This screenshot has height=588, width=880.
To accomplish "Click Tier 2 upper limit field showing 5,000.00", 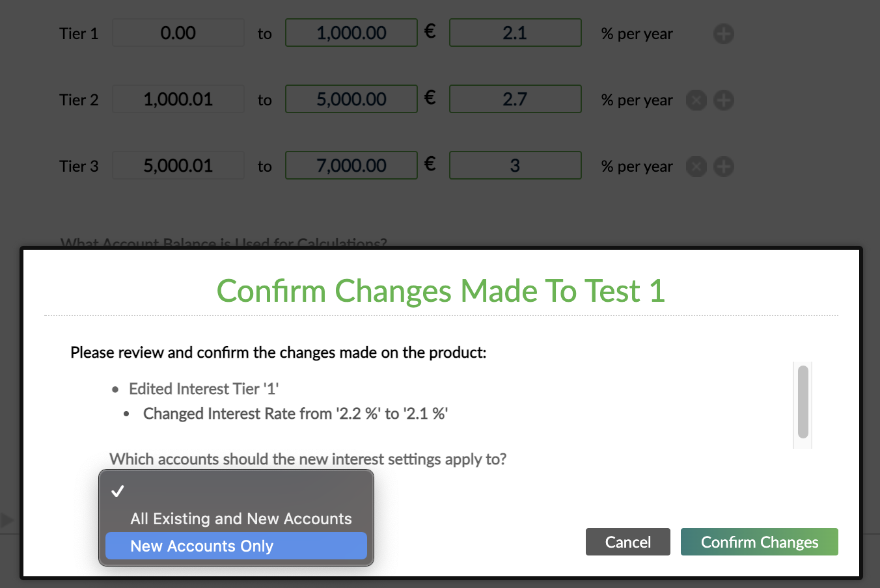I will (x=351, y=99).
